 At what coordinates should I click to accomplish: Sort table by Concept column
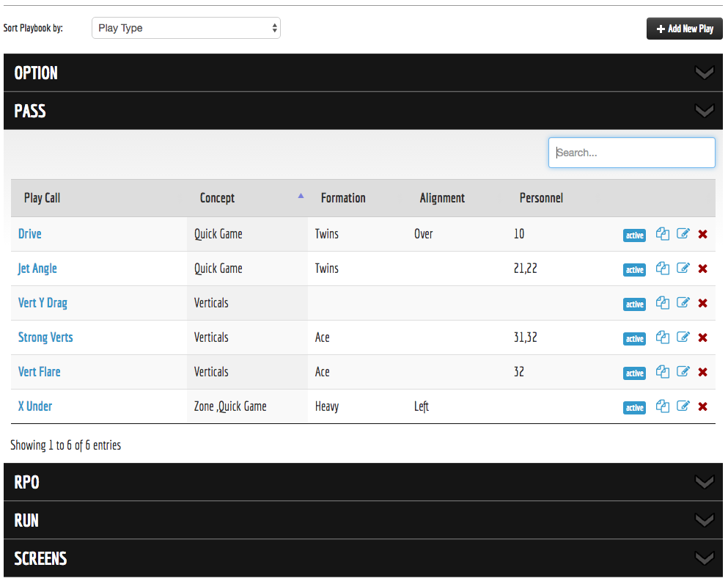[218, 198]
